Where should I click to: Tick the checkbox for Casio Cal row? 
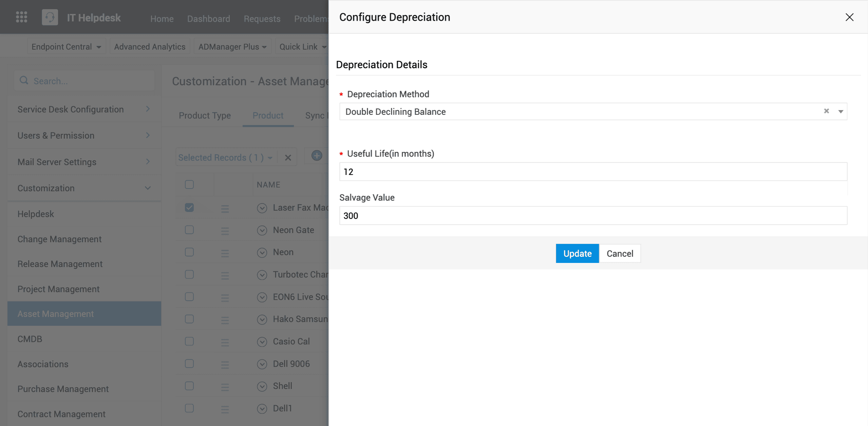(x=189, y=341)
